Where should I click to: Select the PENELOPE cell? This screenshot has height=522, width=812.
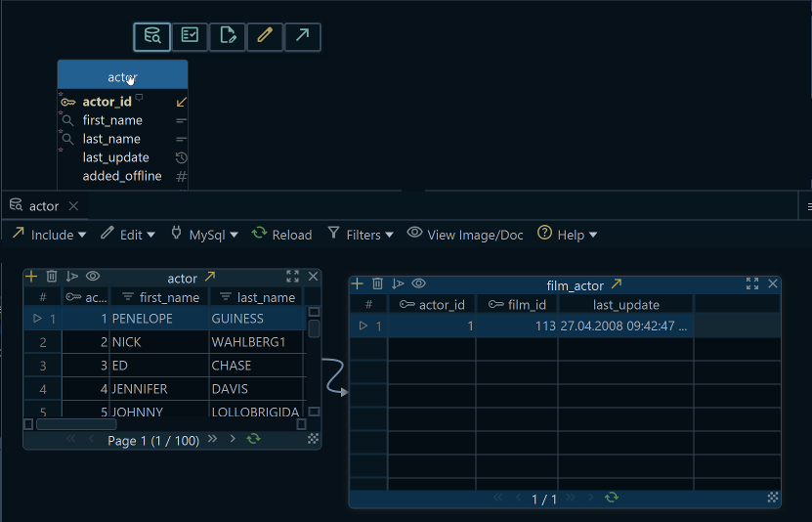159,319
